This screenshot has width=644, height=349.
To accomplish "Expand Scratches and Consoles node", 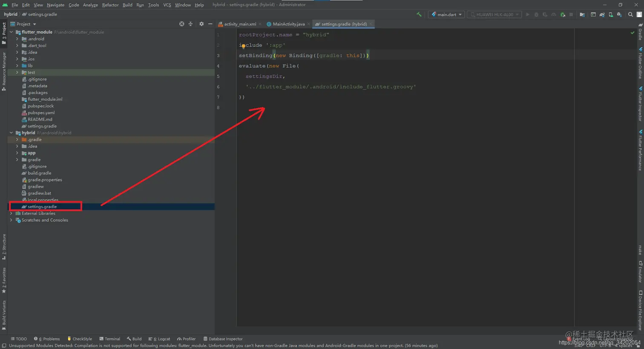I will point(11,220).
